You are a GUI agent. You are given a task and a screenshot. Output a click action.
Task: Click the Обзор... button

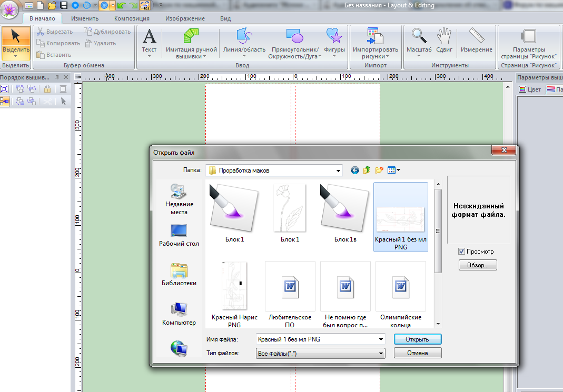coord(478,265)
